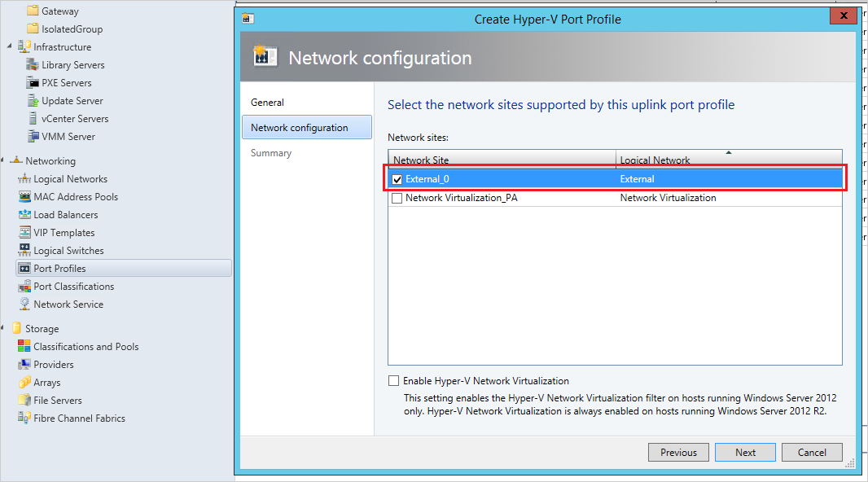
Task: Open Port Classifications in the tree
Action: [x=73, y=286]
